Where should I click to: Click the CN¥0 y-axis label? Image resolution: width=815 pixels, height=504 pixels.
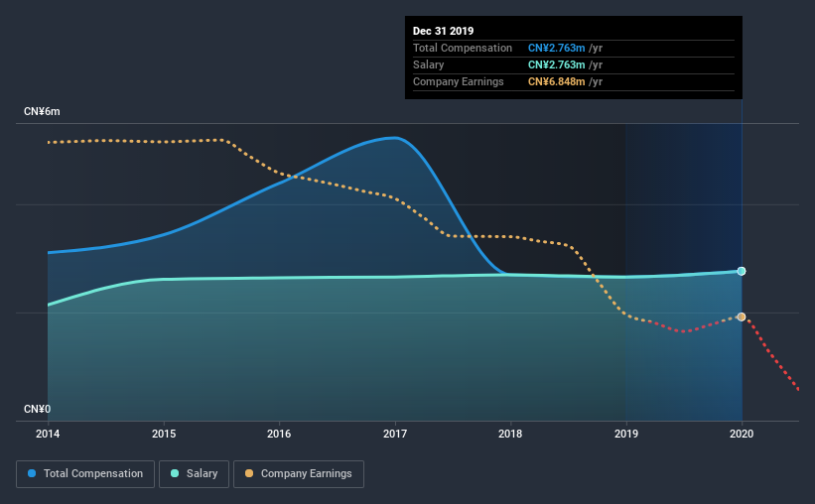click(38, 410)
